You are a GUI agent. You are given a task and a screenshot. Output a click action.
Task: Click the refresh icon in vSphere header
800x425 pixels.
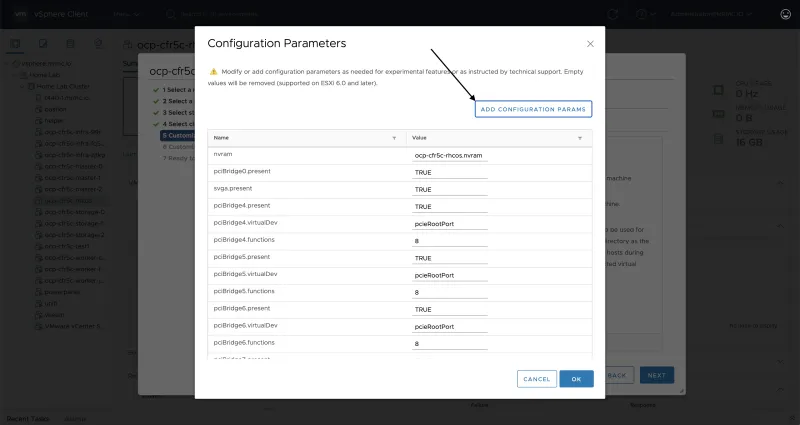click(x=613, y=14)
